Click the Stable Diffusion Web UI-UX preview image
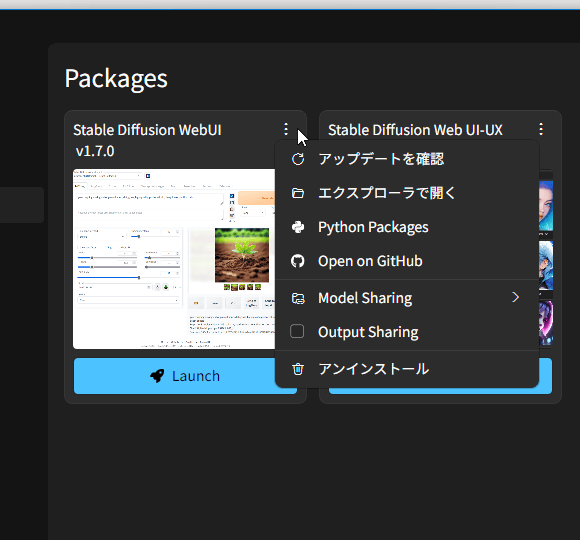Viewport: 580px width, 540px height. click(x=546, y=259)
